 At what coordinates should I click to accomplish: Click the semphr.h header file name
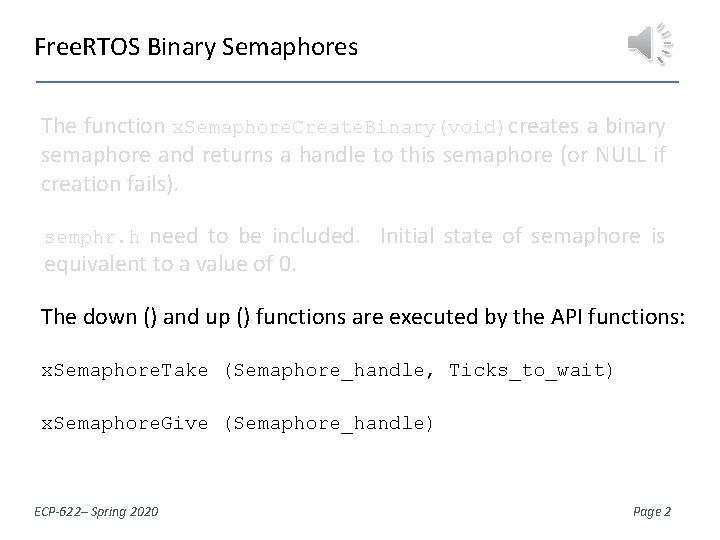[93, 238]
